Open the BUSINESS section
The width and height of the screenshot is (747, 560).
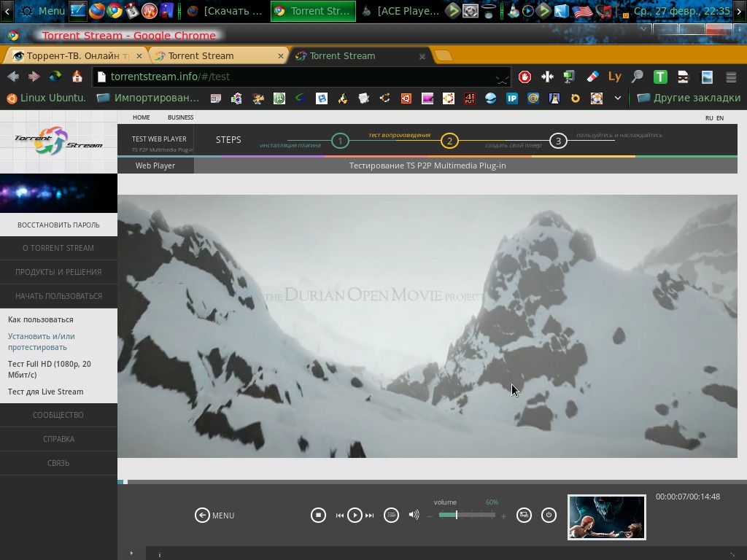coord(181,117)
